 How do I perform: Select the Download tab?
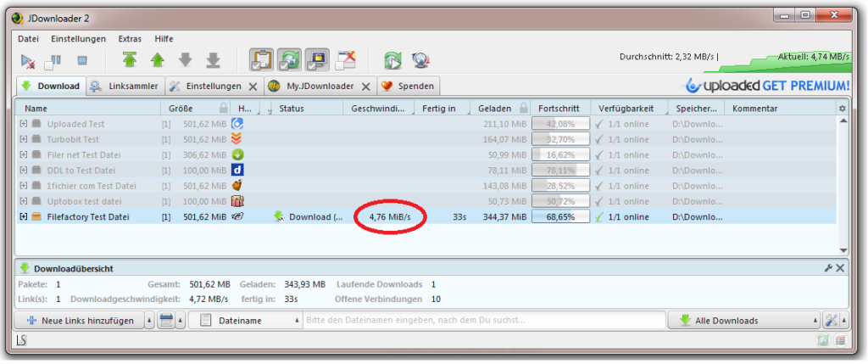[x=51, y=86]
